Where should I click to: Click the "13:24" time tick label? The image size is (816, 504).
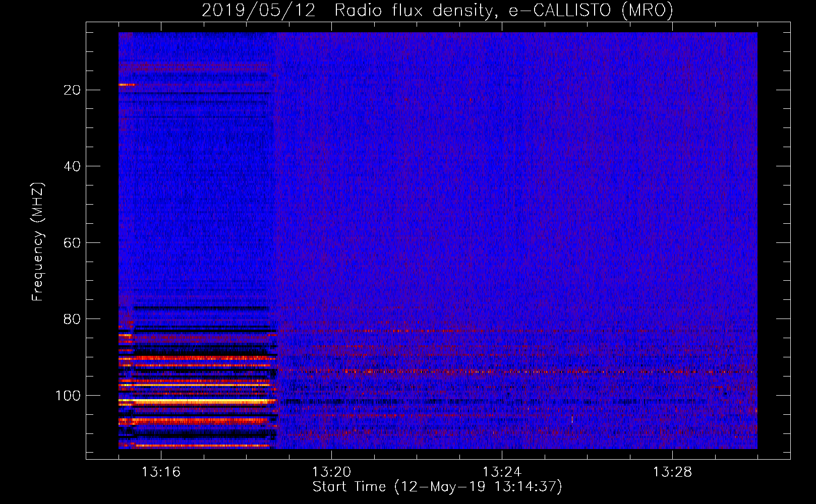pos(502,472)
